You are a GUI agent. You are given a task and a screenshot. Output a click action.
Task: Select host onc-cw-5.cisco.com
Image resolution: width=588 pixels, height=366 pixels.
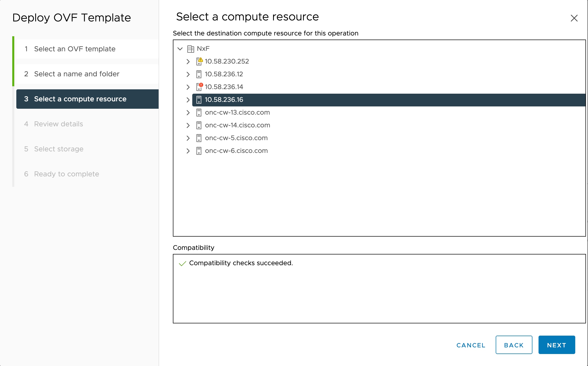click(x=236, y=138)
